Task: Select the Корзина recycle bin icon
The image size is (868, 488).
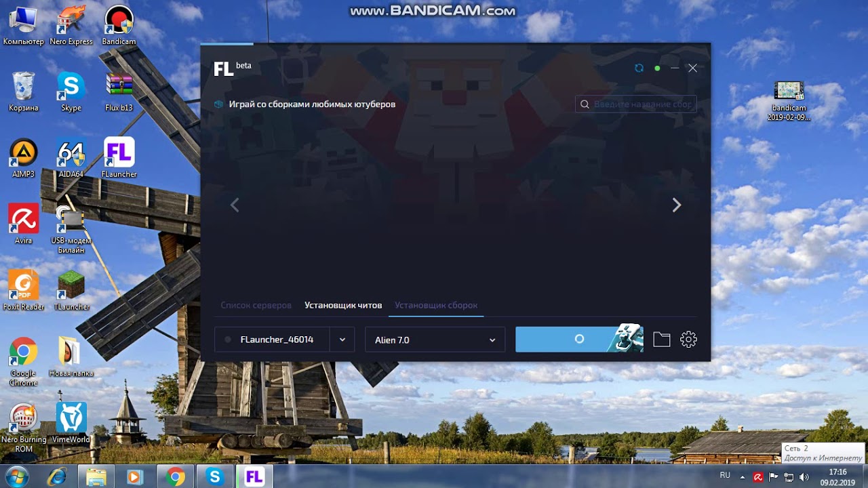Action: coord(24,92)
